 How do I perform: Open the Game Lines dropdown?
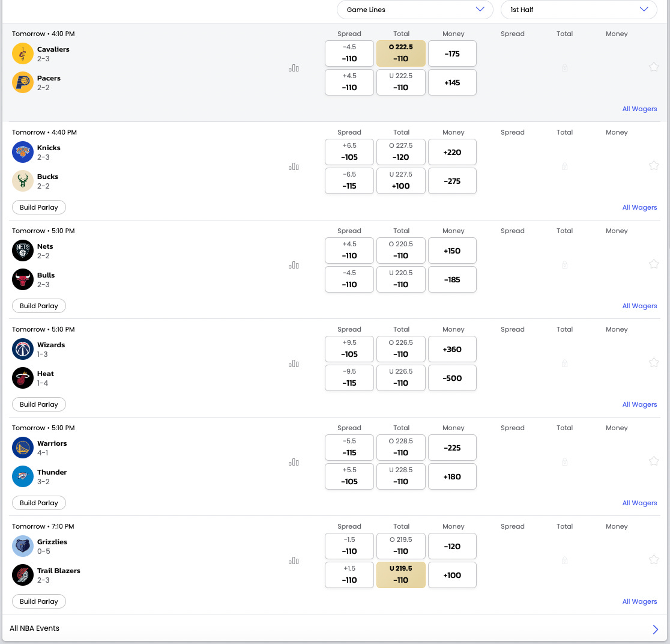[415, 10]
